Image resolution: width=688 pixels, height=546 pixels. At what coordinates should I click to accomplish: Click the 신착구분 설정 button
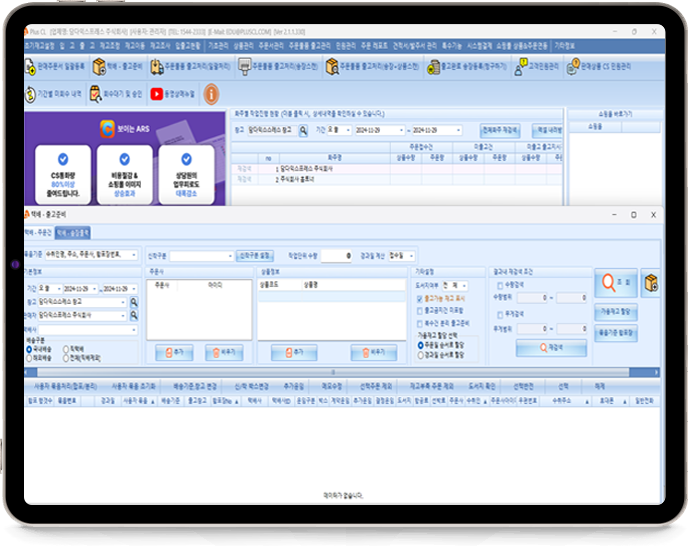click(x=255, y=256)
